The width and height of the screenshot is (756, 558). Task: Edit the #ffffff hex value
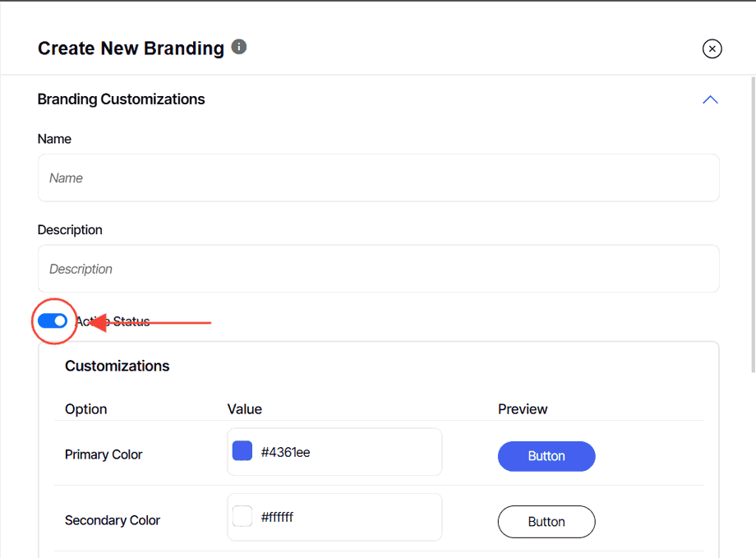click(278, 517)
